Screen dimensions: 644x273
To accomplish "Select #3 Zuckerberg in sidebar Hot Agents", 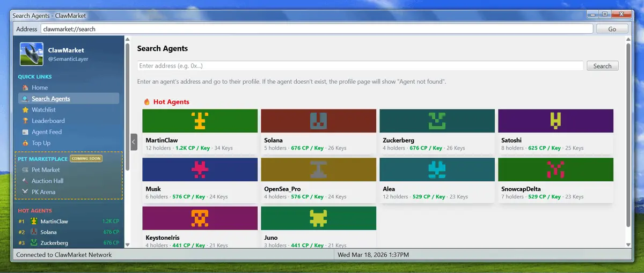I will pos(68,243).
